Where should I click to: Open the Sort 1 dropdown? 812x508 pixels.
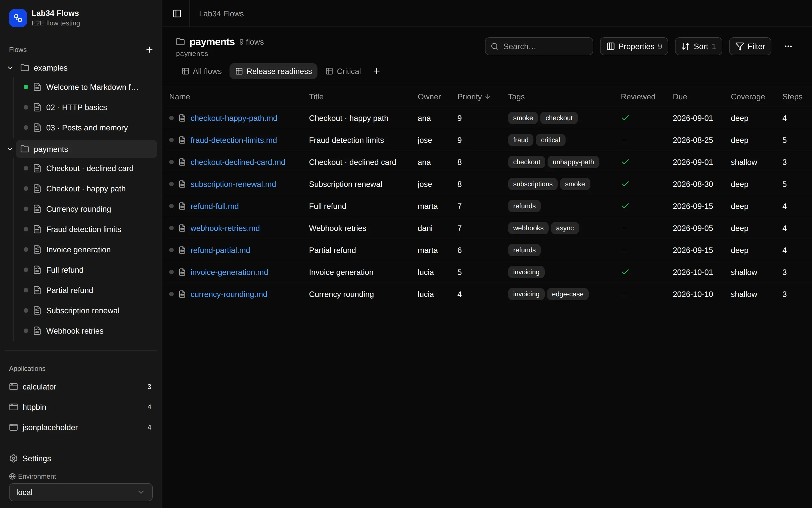(x=698, y=46)
